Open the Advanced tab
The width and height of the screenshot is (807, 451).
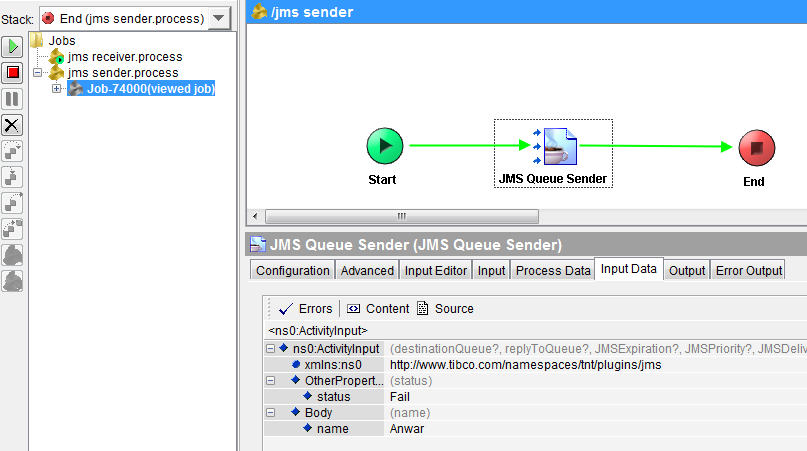[367, 270]
